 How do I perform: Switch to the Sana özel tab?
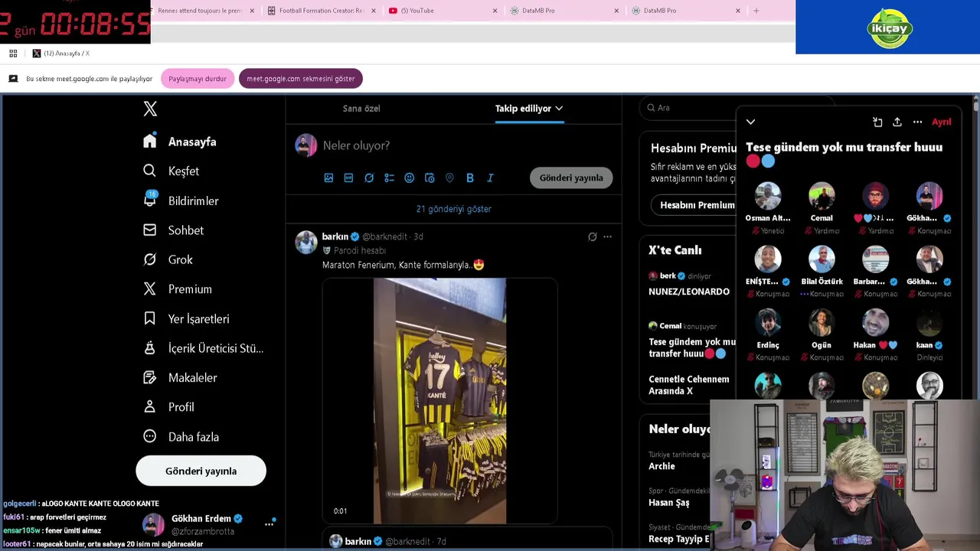point(361,108)
